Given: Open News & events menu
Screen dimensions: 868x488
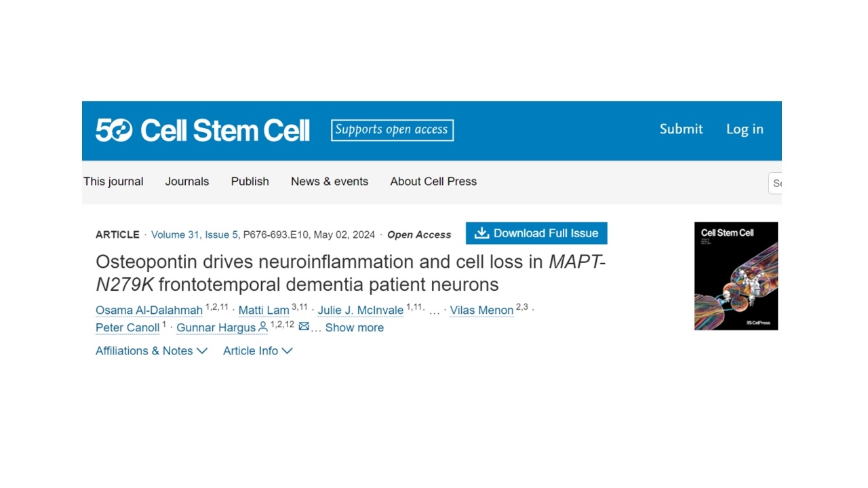Looking at the screenshot, I should pyautogui.click(x=330, y=182).
